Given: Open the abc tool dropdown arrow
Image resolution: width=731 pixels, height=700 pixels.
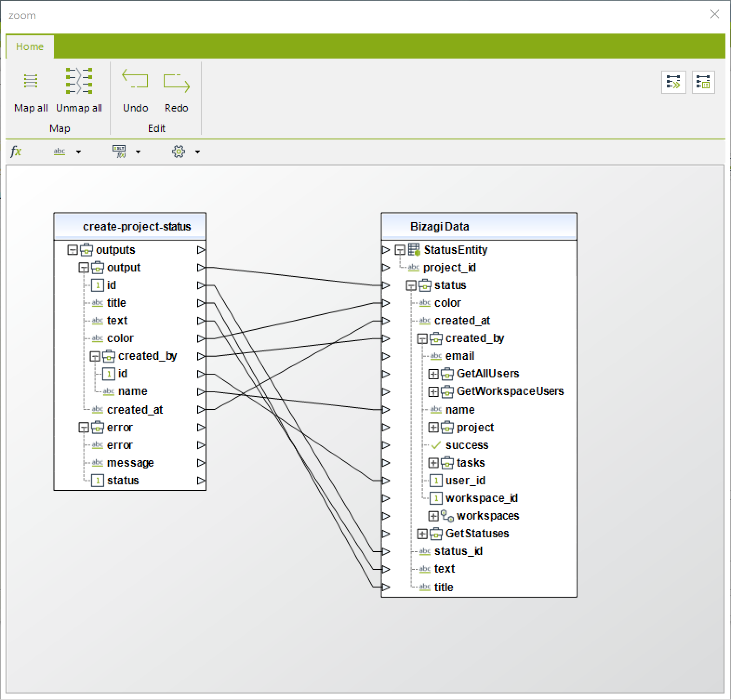Looking at the screenshot, I should click(79, 152).
